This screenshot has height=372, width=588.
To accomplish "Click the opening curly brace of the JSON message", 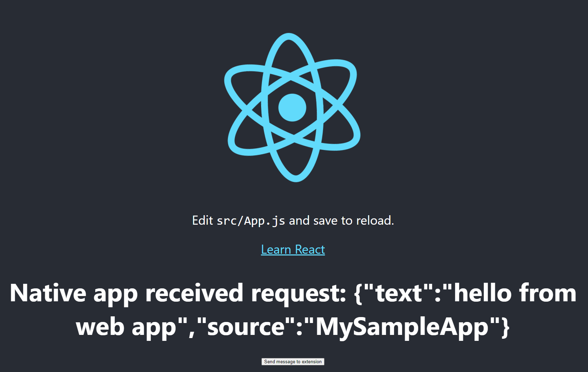I will coord(358,294).
